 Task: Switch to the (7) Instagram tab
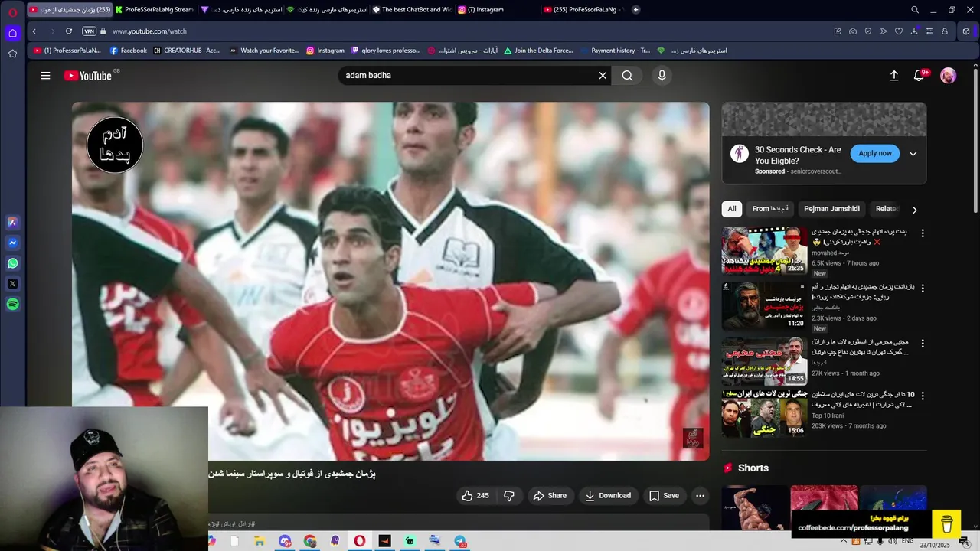[x=498, y=10]
